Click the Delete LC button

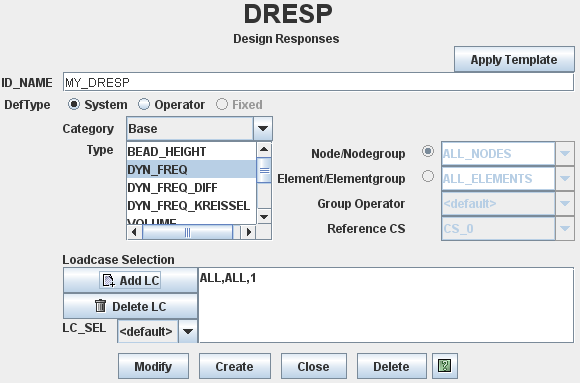[x=130, y=306]
